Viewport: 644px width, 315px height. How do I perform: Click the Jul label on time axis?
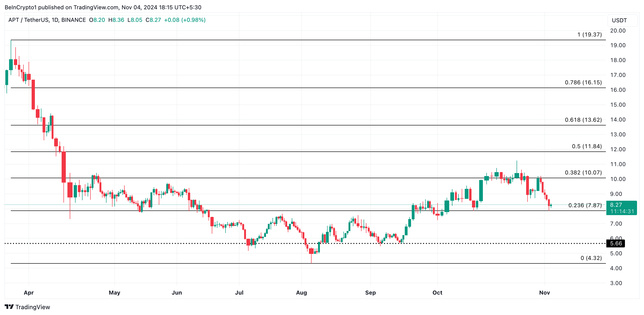pos(239,292)
